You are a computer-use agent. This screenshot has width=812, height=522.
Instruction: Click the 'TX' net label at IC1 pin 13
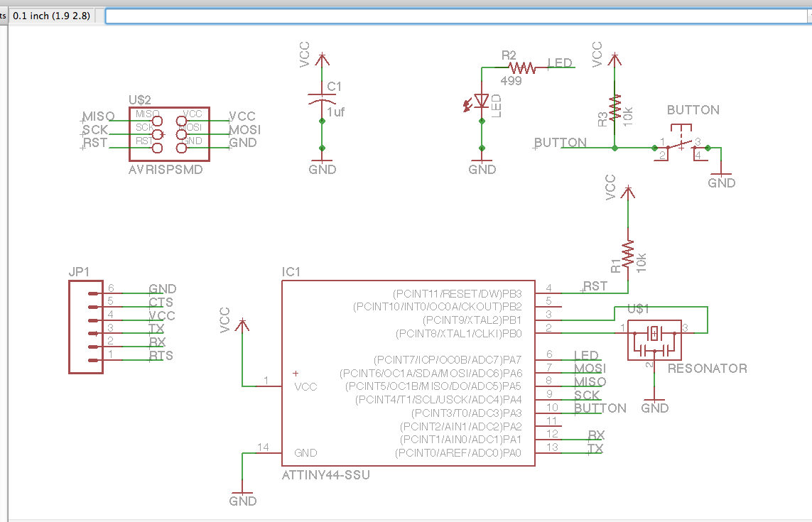595,448
